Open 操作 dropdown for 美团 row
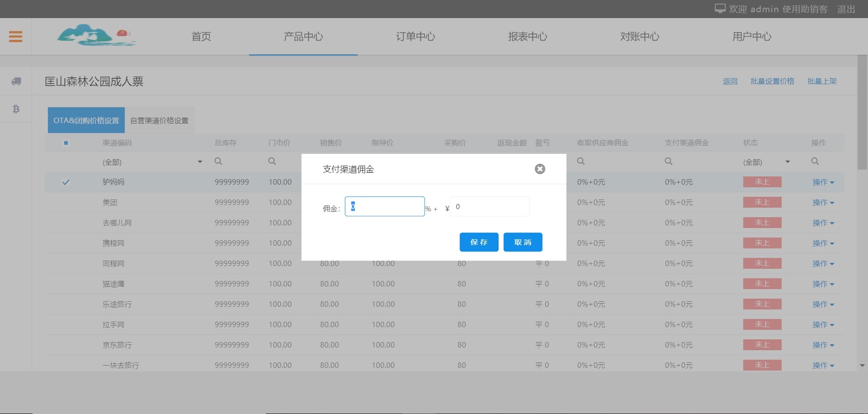The width and height of the screenshot is (868, 414). click(823, 203)
